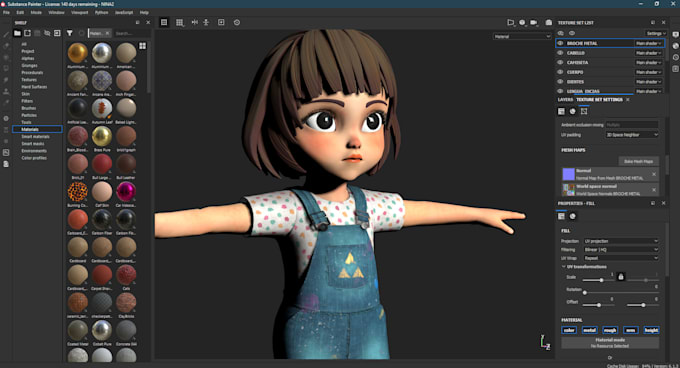Click the filter funnel icon in Shelf
The image size is (680, 368).
coord(69,33)
